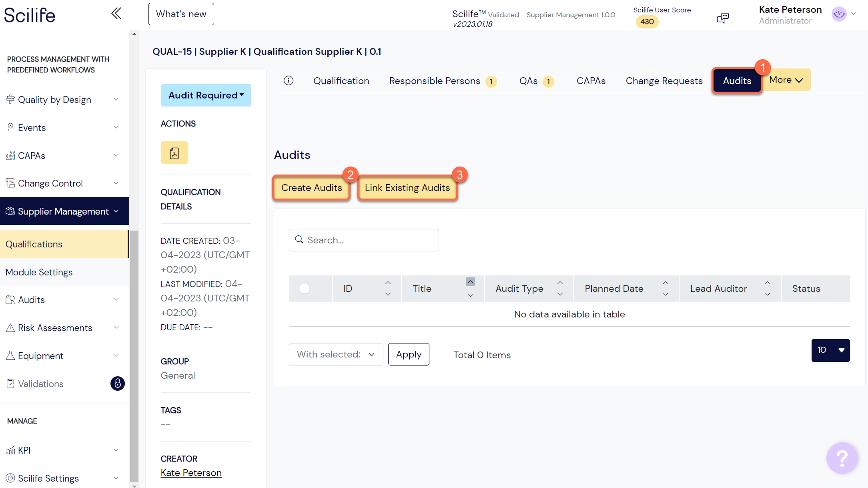This screenshot has height=488, width=868.
Task: Click the Scilife Settings gear icon
Action: 10,478
